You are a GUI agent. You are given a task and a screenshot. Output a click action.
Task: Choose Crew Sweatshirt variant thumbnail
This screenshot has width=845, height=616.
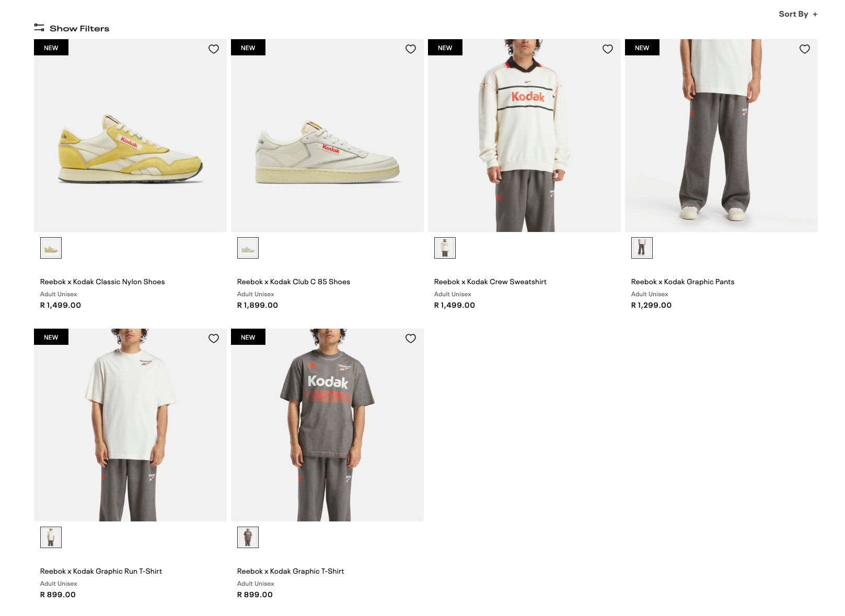click(x=445, y=248)
